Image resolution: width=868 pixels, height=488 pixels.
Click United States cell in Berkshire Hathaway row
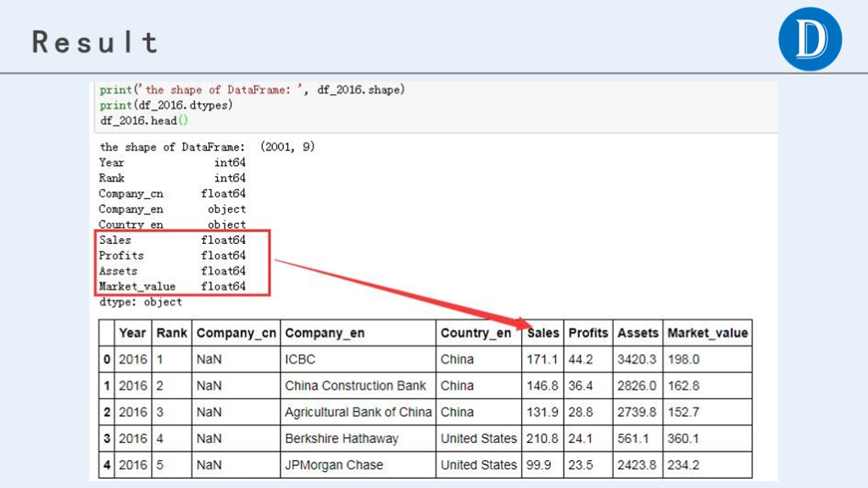(x=479, y=439)
